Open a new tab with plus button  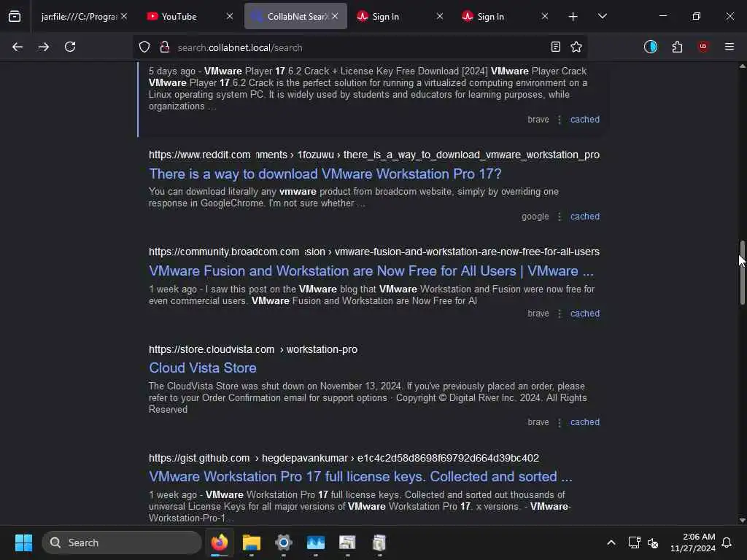pos(573,17)
